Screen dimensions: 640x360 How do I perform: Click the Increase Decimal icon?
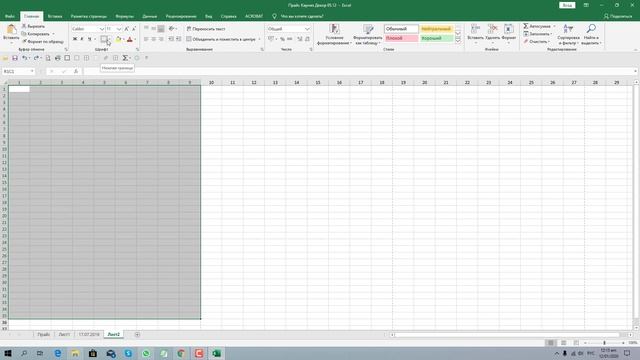coord(300,39)
